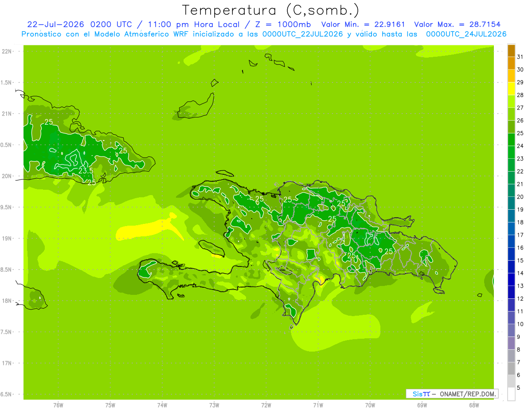Click the "25" color scale label
The width and height of the screenshot is (532, 411).
click(x=520, y=133)
